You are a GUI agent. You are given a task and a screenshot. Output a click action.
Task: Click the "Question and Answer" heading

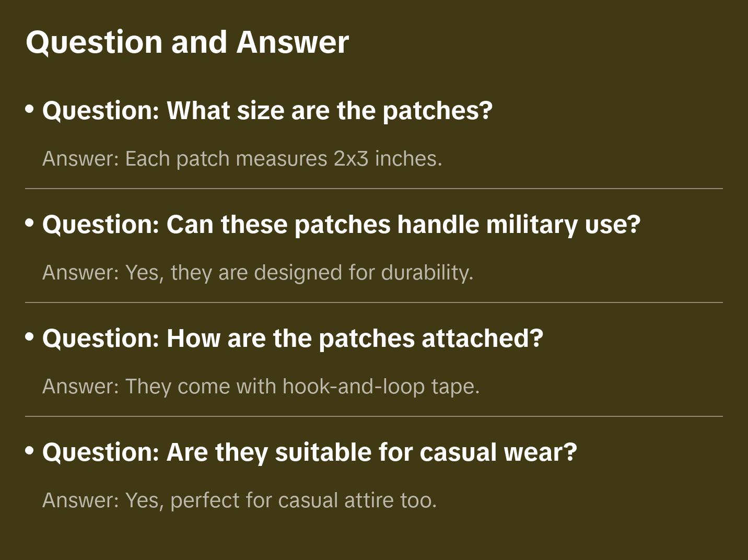[187, 42]
